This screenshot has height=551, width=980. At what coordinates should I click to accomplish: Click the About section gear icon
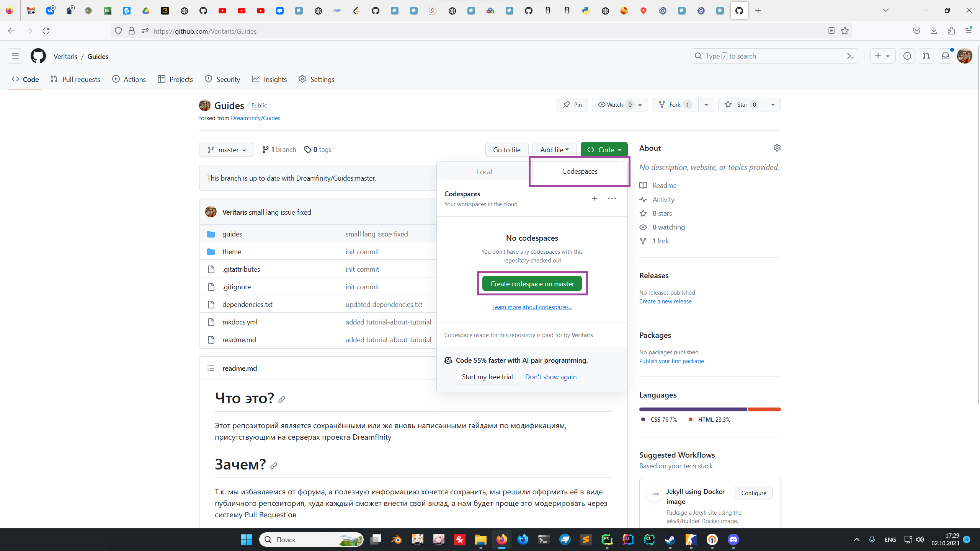(777, 148)
